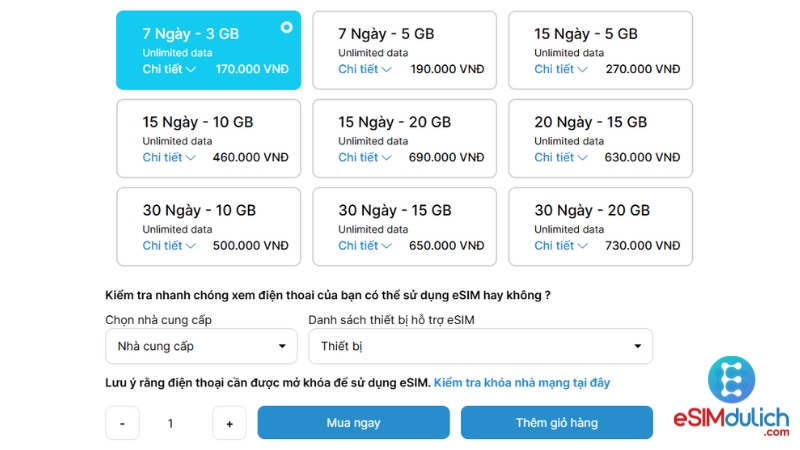Click the quantity number field
The height and width of the screenshot is (450, 800).
point(171,423)
